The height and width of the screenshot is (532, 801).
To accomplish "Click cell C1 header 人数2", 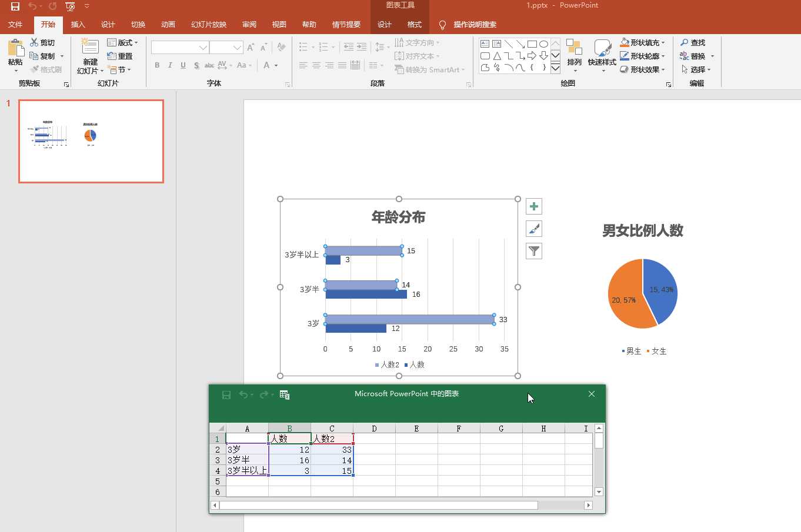I will point(332,439).
